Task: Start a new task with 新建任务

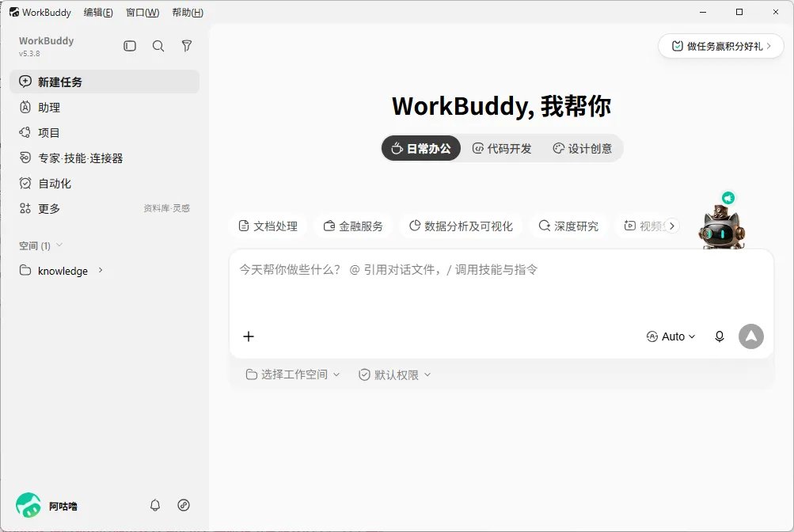Action: (104, 82)
